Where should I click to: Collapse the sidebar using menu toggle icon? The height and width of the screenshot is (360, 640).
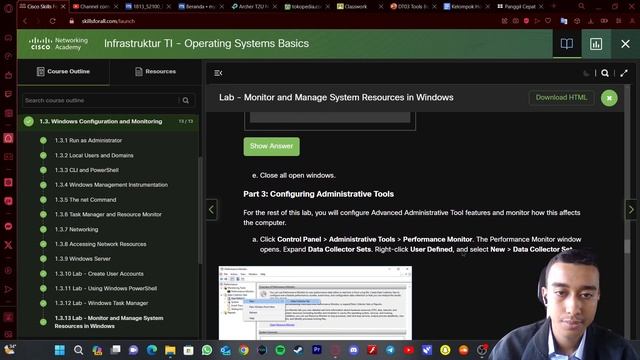218,73
